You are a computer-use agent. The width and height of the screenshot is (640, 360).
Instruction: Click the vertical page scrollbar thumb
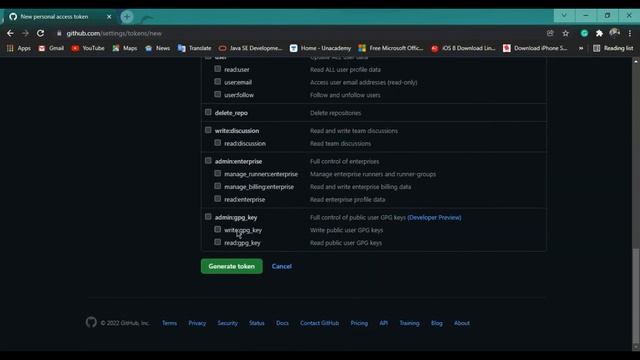(636, 296)
